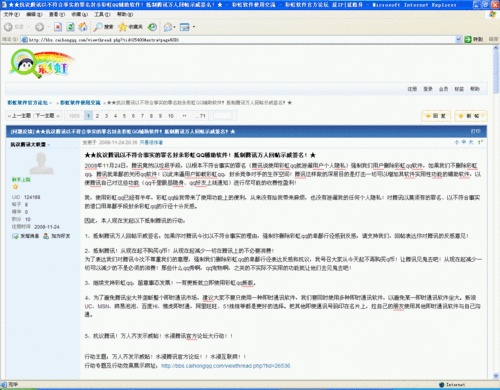
Task: Click the 会员 (Members) navigation link
Action: point(443,89)
